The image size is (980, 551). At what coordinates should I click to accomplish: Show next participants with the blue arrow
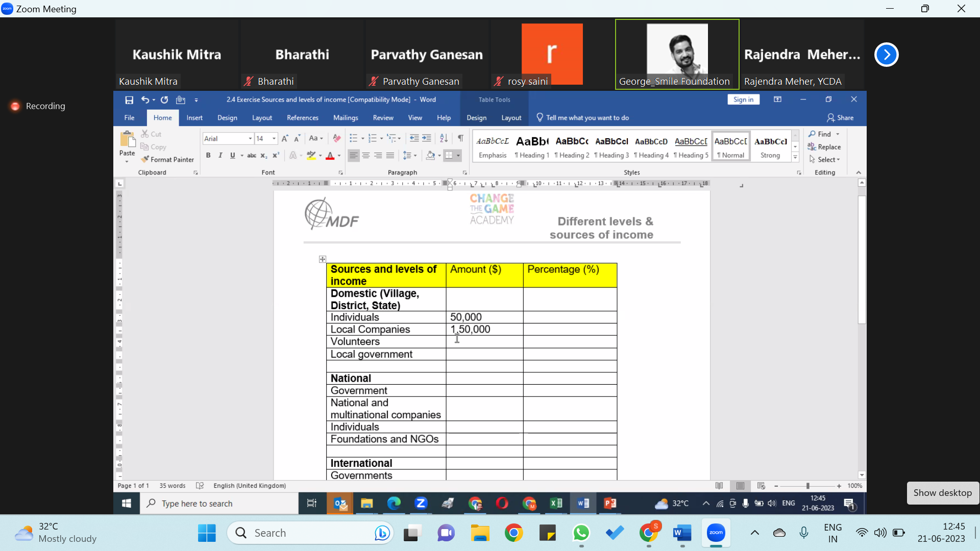(887, 55)
